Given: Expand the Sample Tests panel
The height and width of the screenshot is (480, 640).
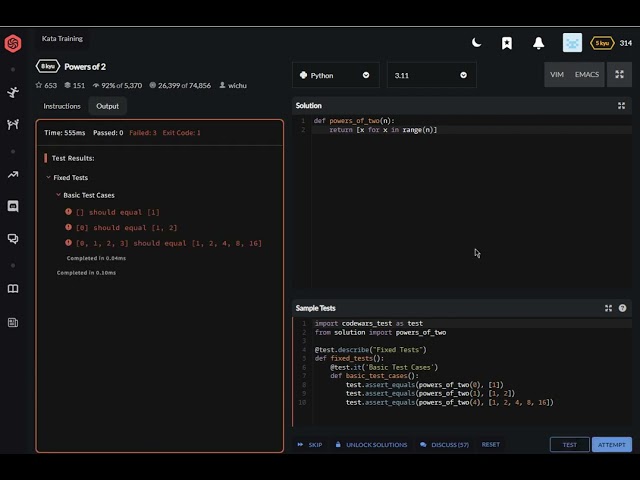Looking at the screenshot, I should [x=608, y=308].
